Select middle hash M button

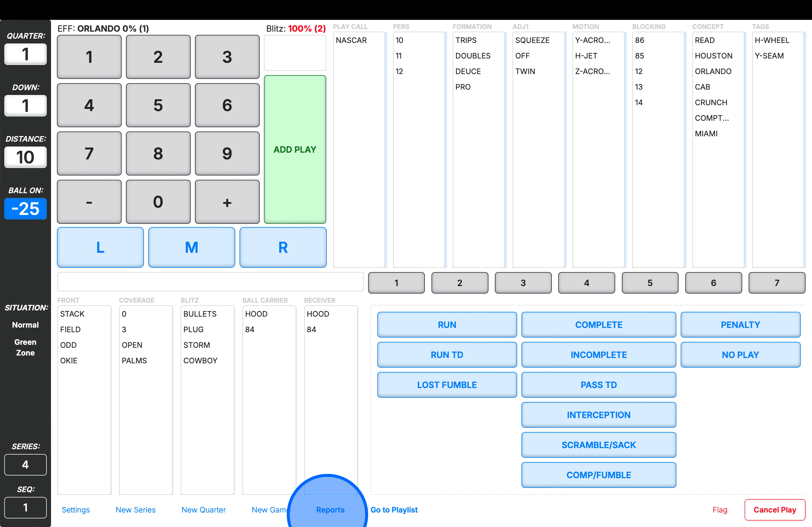(192, 247)
